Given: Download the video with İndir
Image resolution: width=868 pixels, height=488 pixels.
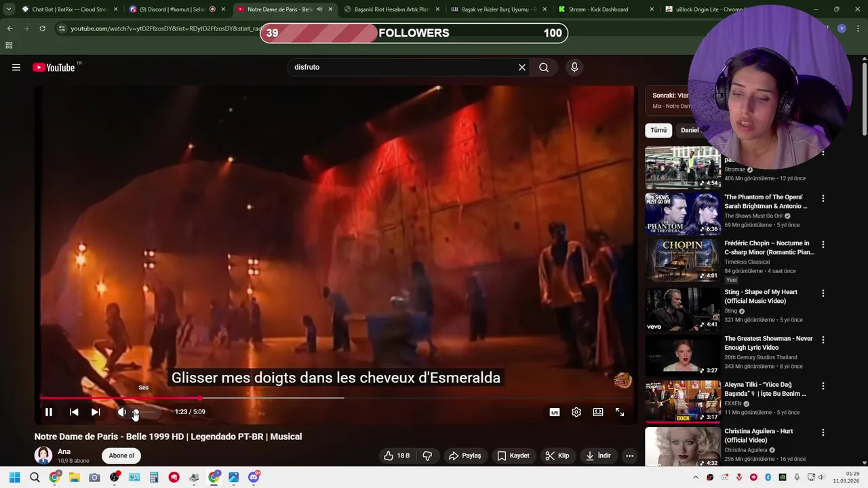Looking at the screenshot, I should 599,455.
